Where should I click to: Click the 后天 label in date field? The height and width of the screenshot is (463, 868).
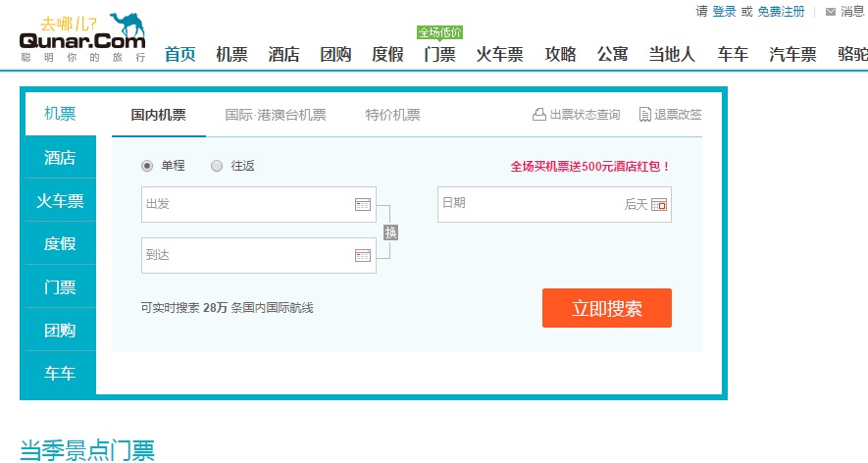[636, 205]
